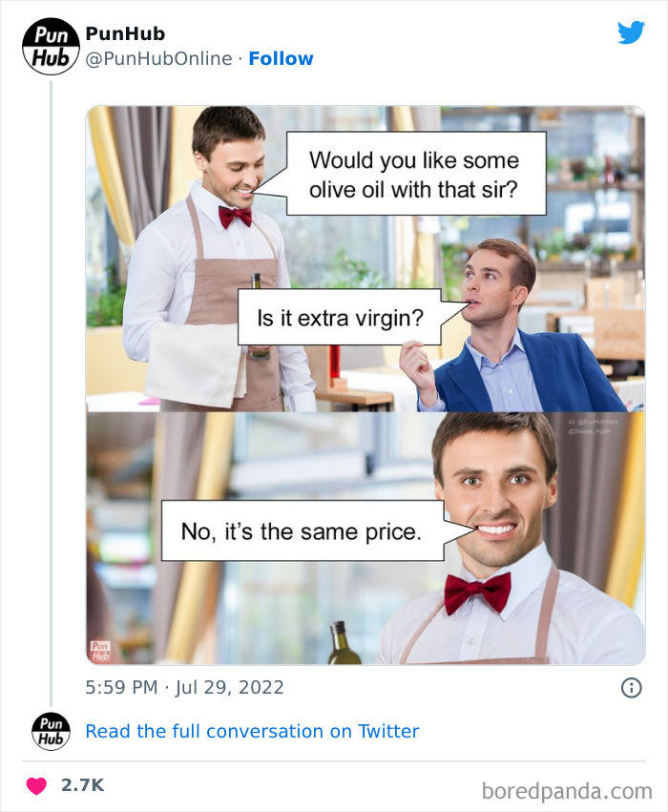Click the olive oil speech bubble
The image size is (668, 812).
pos(417,172)
